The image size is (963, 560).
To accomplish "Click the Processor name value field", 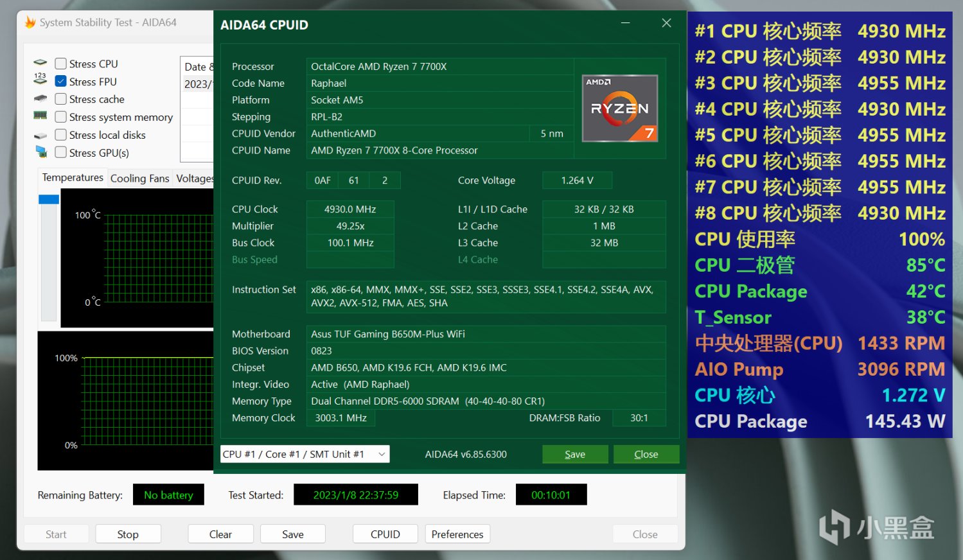I will [x=440, y=66].
